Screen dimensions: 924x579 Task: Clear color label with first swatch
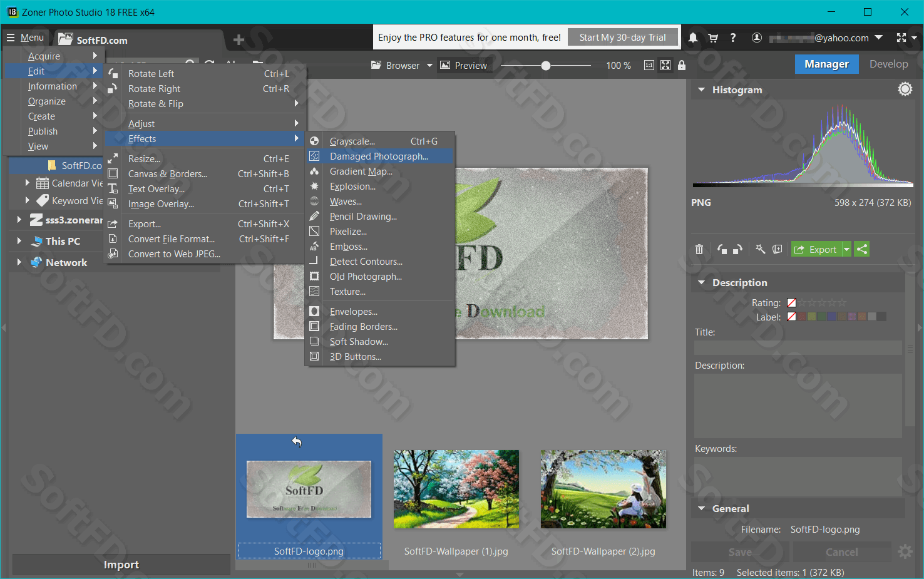[791, 317]
